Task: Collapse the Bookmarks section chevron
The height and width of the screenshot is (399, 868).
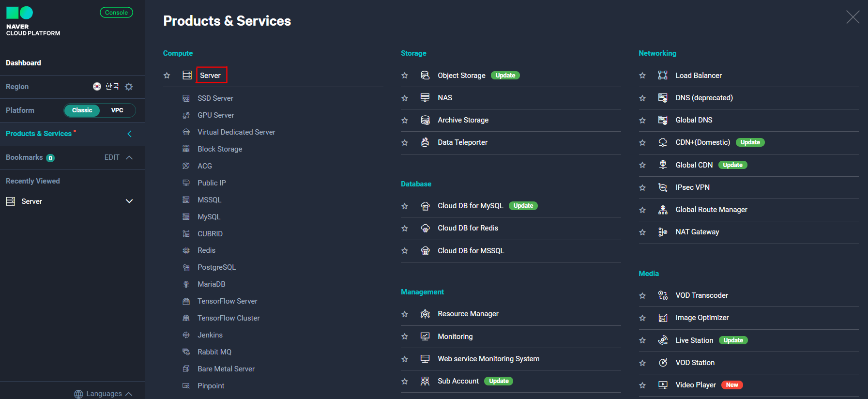Action: pyautogui.click(x=129, y=157)
